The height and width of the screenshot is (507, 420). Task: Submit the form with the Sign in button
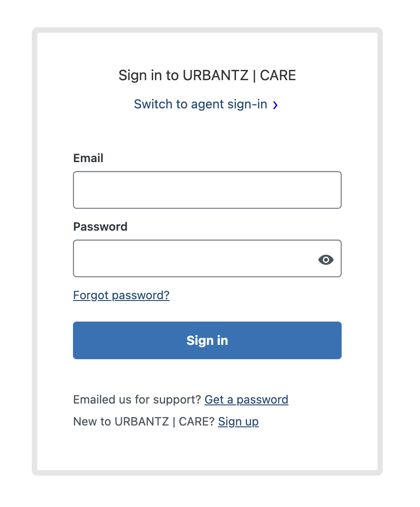(x=207, y=340)
